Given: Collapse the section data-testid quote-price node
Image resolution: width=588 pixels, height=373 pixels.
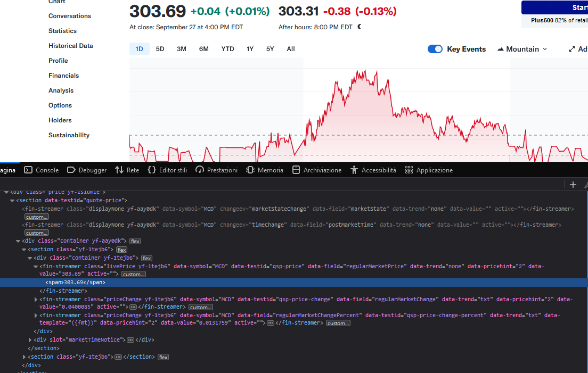Looking at the screenshot, I should coord(12,201).
